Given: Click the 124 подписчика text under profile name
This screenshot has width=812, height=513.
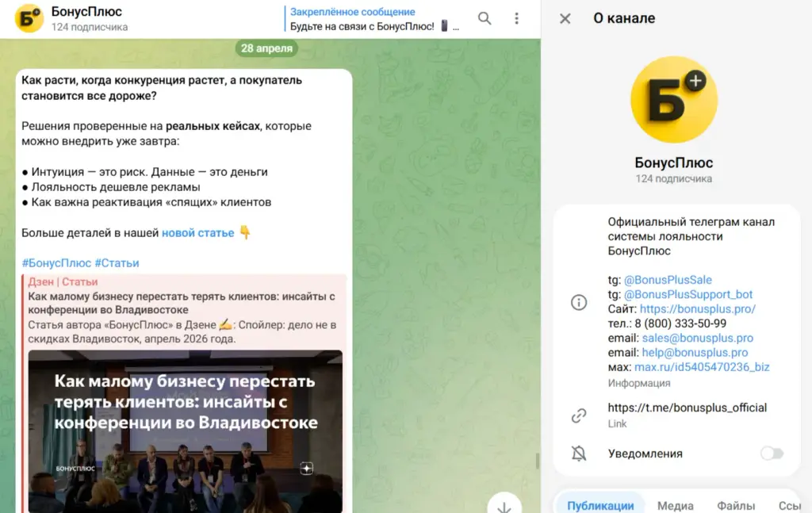Looking at the screenshot, I should (x=674, y=178).
